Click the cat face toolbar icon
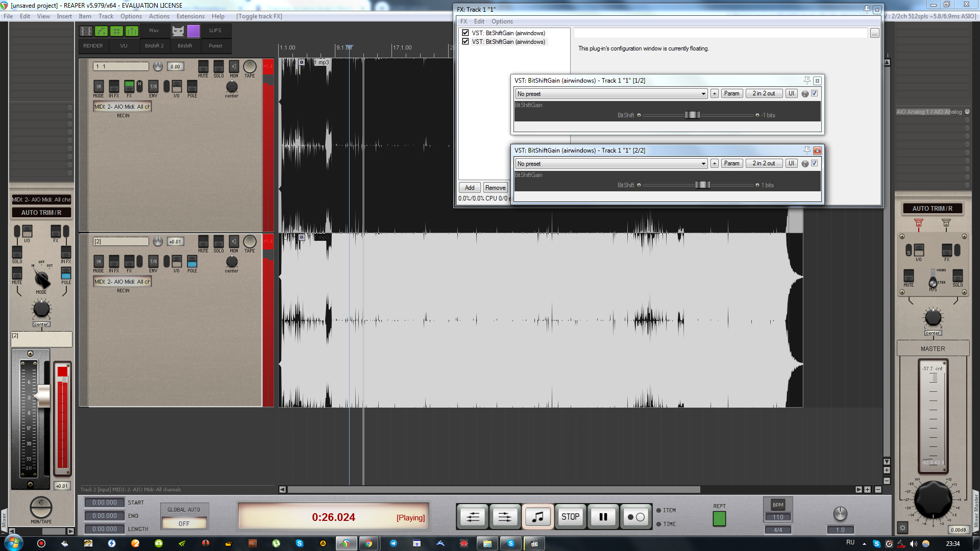This screenshot has height=551, width=980. click(178, 31)
